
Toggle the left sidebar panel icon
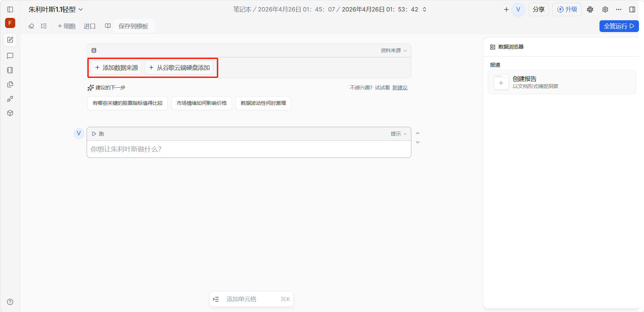10,9
